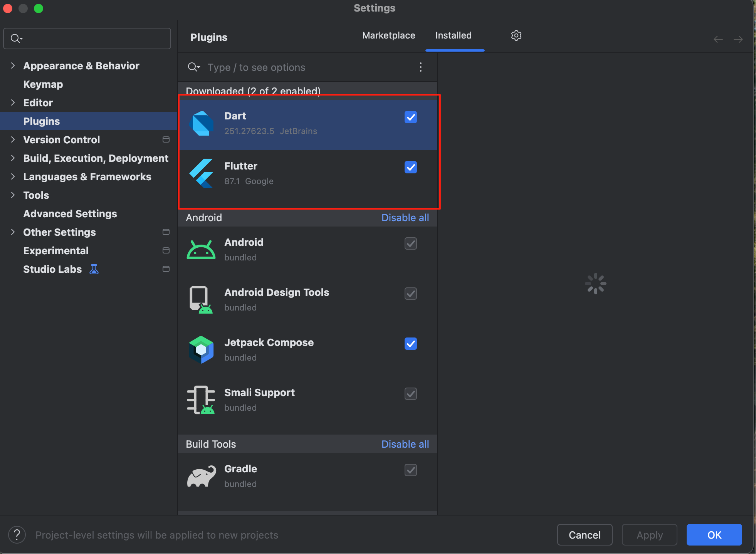Click the Flutter plugin logo icon

pyautogui.click(x=202, y=173)
